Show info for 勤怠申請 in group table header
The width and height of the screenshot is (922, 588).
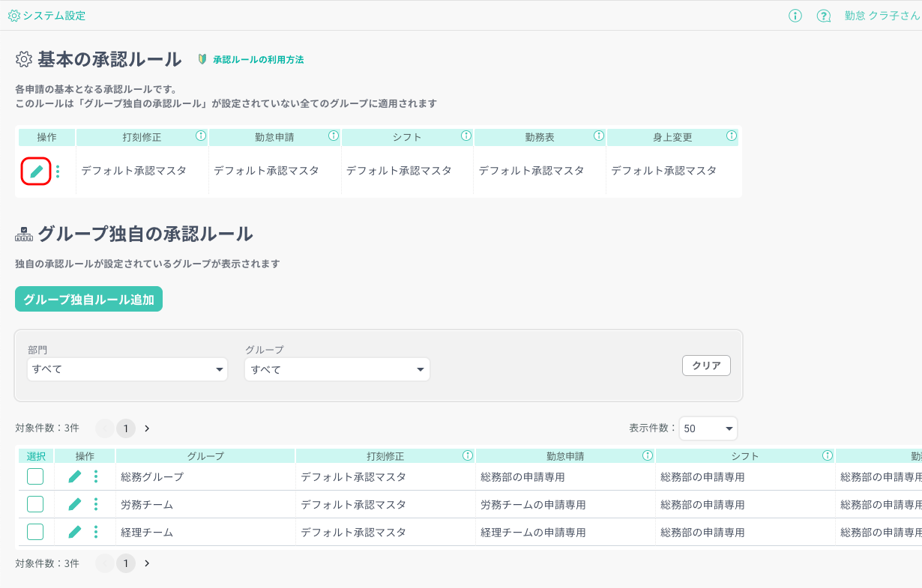648,455
